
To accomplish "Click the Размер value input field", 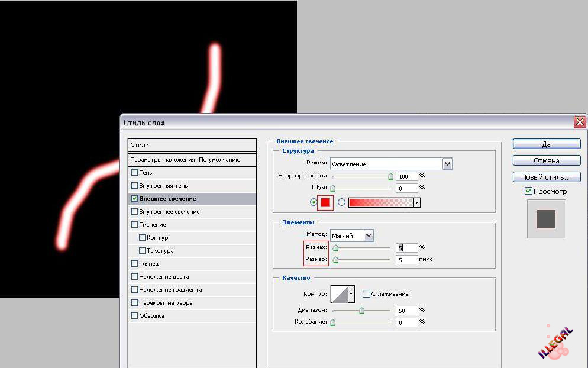I will [406, 259].
